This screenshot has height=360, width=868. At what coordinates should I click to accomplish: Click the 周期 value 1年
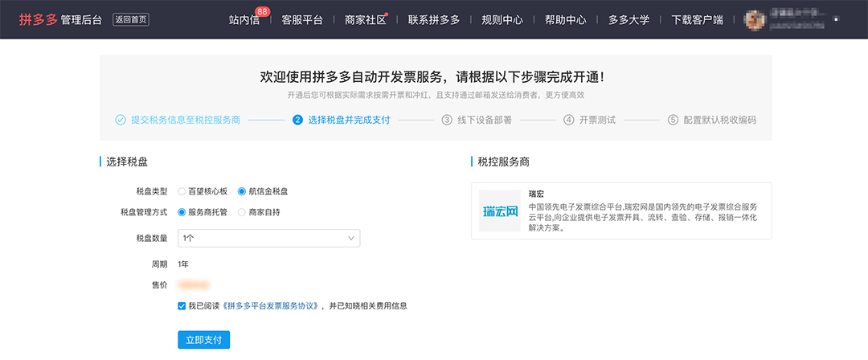[x=183, y=264]
